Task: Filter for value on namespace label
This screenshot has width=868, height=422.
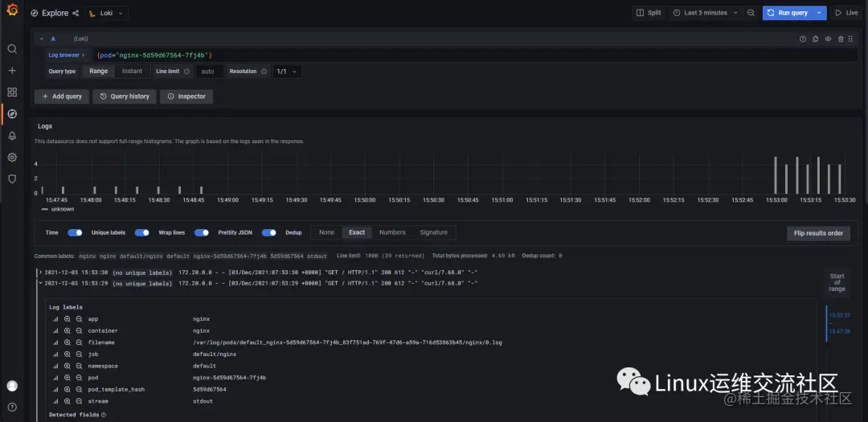Action: click(67, 366)
